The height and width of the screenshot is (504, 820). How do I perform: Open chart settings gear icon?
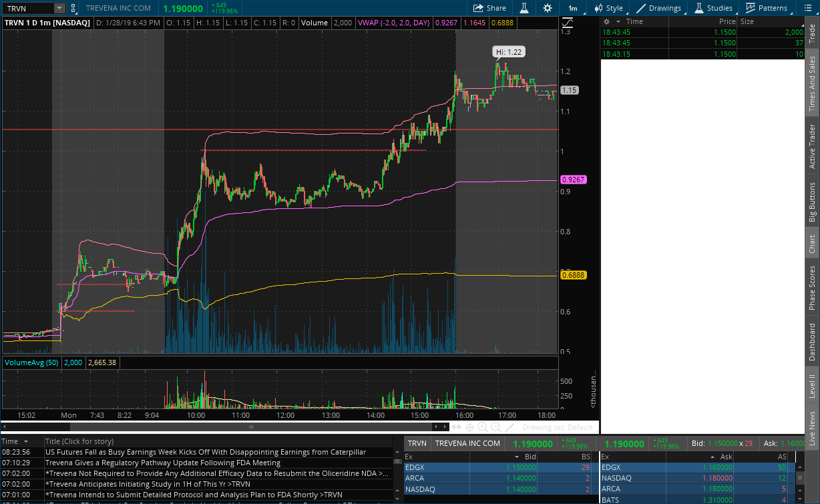[x=548, y=8]
